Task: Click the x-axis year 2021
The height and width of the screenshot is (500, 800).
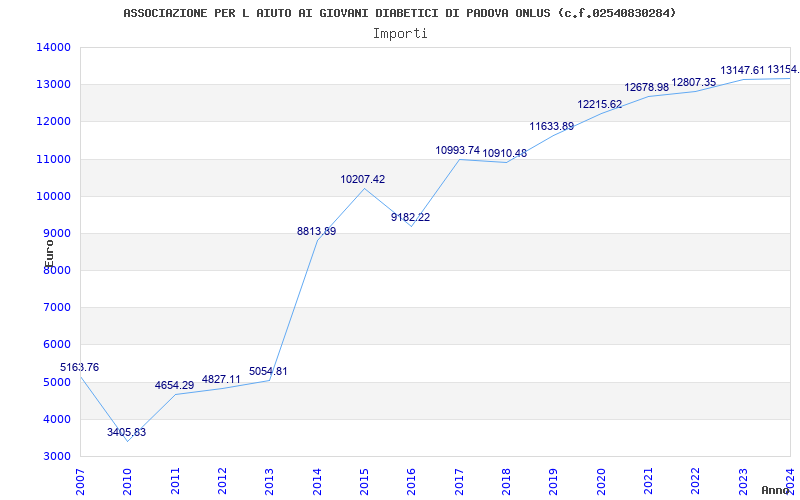Action: (x=648, y=481)
